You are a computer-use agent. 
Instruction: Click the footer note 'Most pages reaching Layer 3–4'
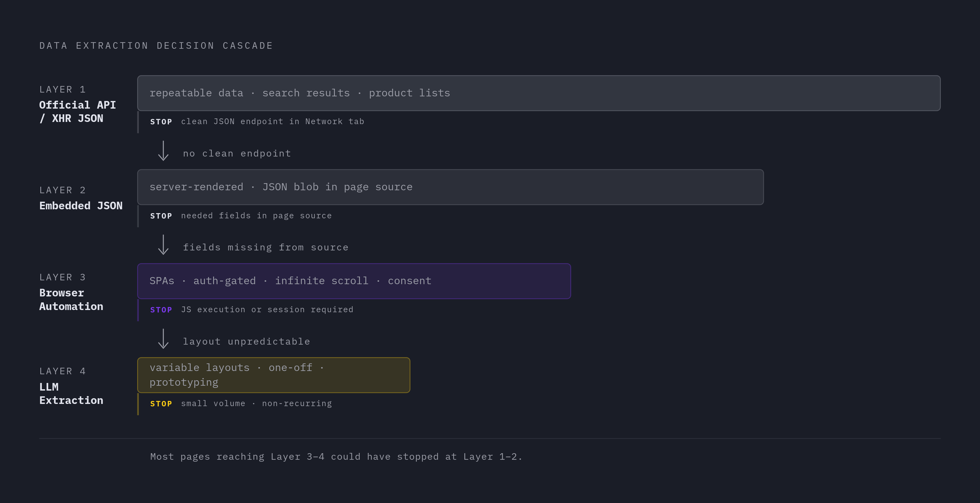[336, 457]
